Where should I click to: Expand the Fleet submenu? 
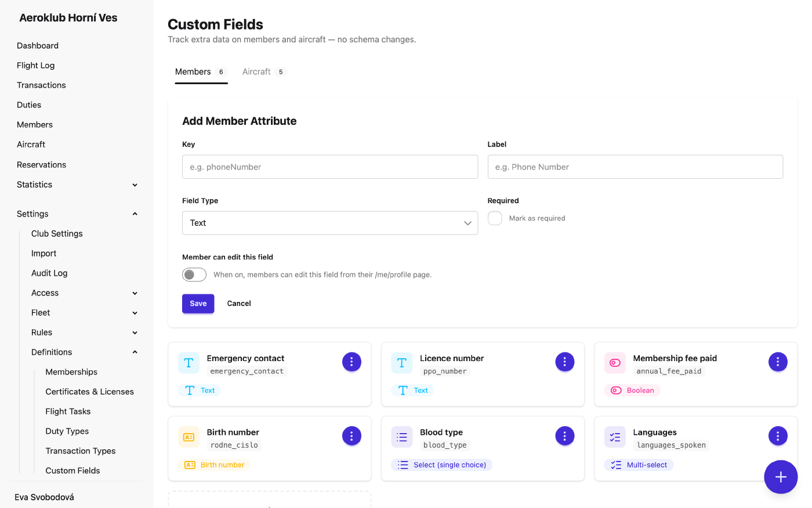pos(84,313)
